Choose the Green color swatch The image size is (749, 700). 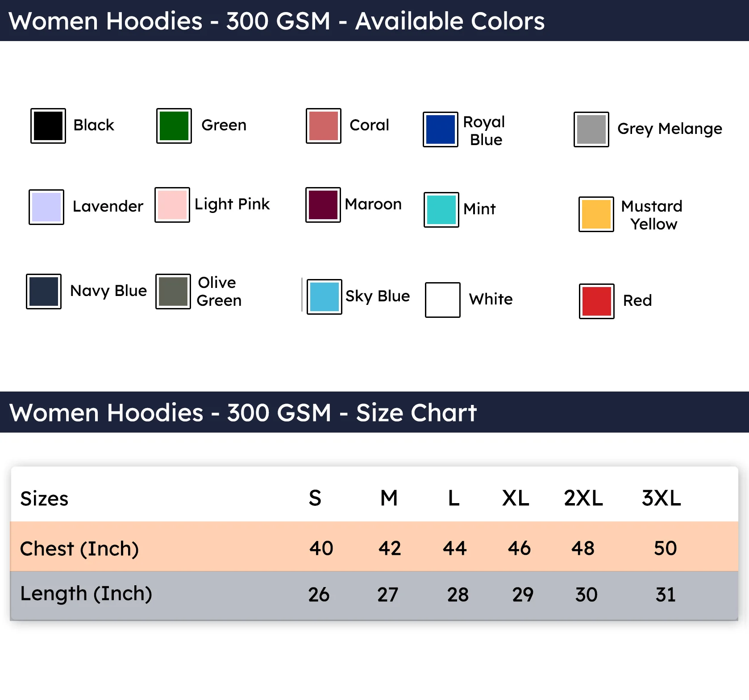point(174,126)
